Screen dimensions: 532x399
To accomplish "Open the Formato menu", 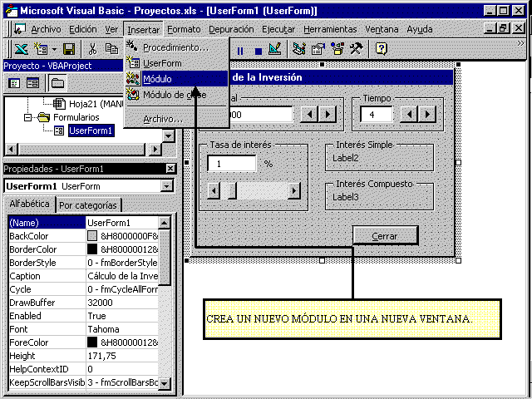I will pyautogui.click(x=184, y=30).
